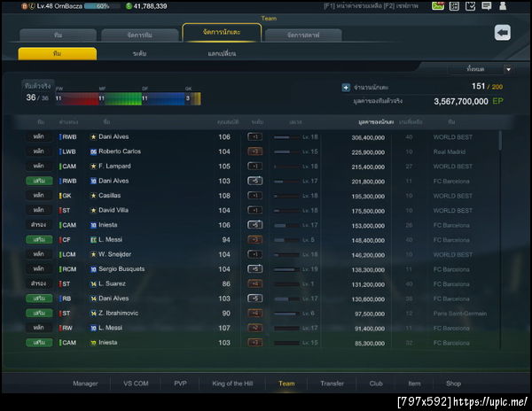Toggle the green status badge of Iniesta 103 row

coord(39,343)
